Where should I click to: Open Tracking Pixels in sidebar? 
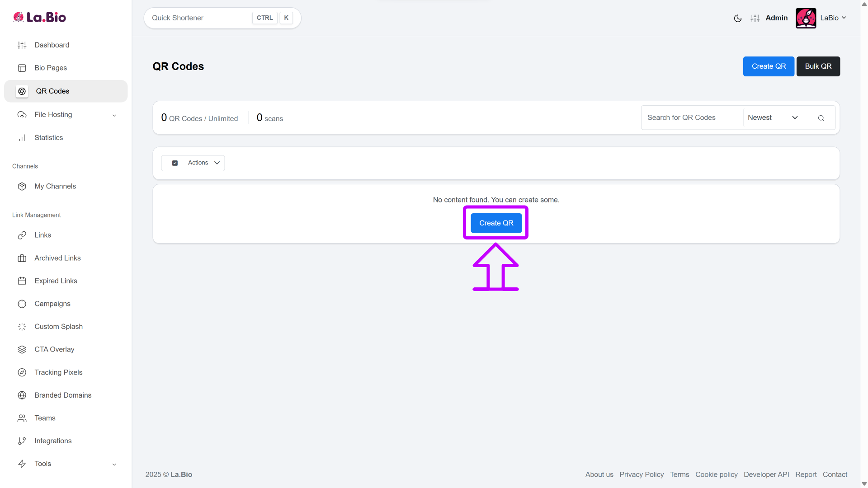coord(58,372)
